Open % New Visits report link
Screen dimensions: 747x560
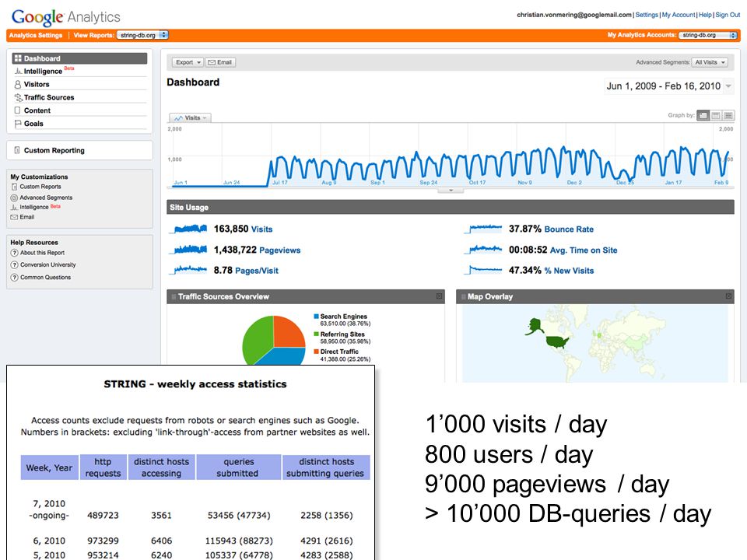[x=569, y=271]
